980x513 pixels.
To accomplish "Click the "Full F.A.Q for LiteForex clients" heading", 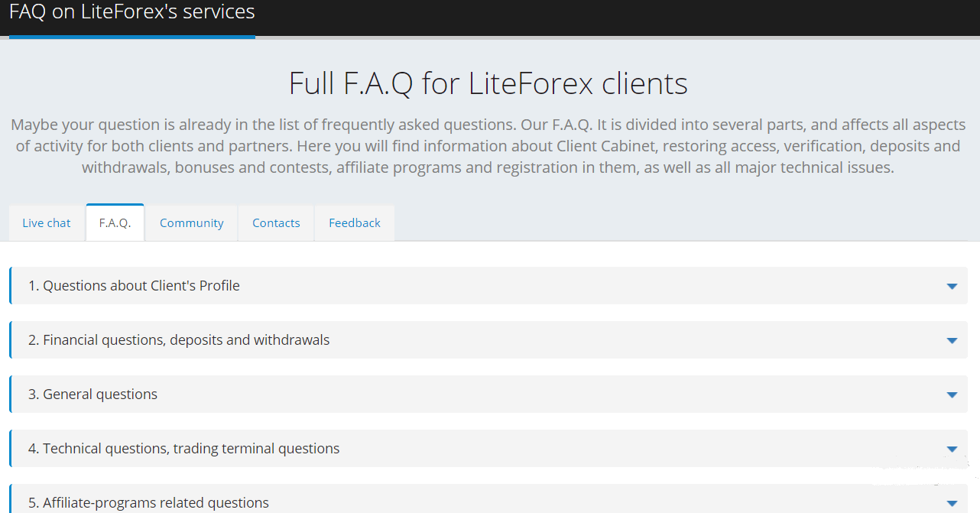I will coord(488,83).
